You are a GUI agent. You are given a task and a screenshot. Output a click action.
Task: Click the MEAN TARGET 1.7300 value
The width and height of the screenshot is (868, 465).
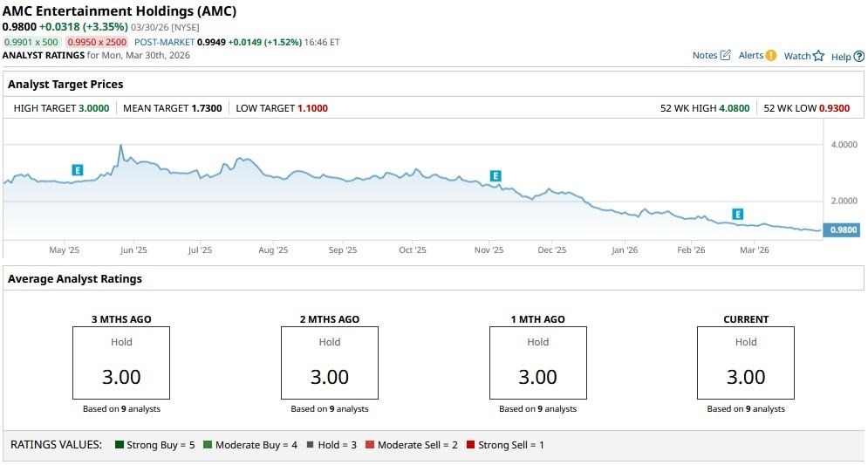207,108
